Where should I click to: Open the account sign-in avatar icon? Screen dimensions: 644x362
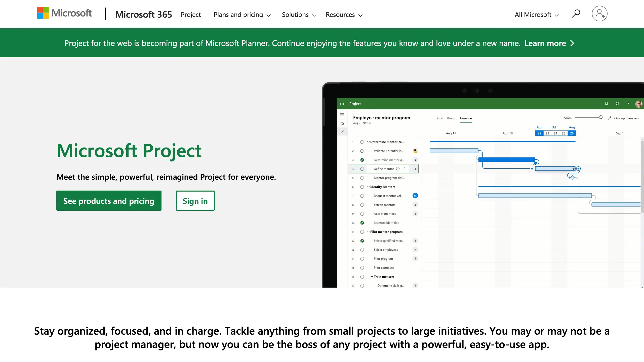point(599,14)
